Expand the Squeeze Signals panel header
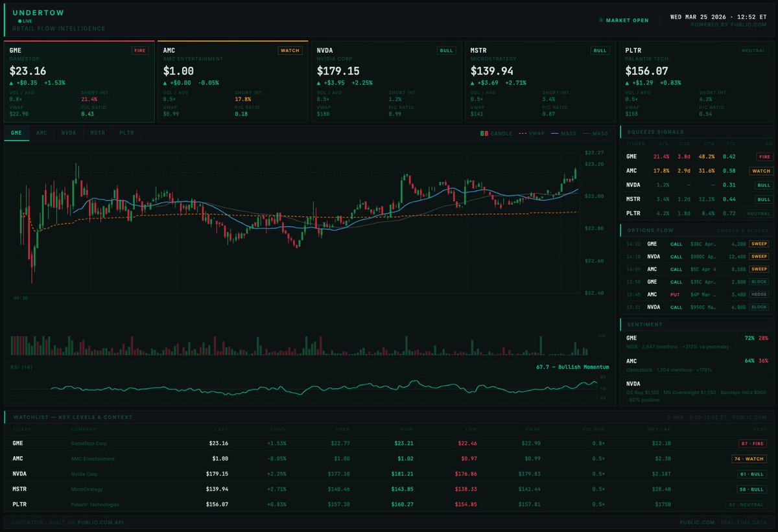The image size is (778, 532). point(697,132)
